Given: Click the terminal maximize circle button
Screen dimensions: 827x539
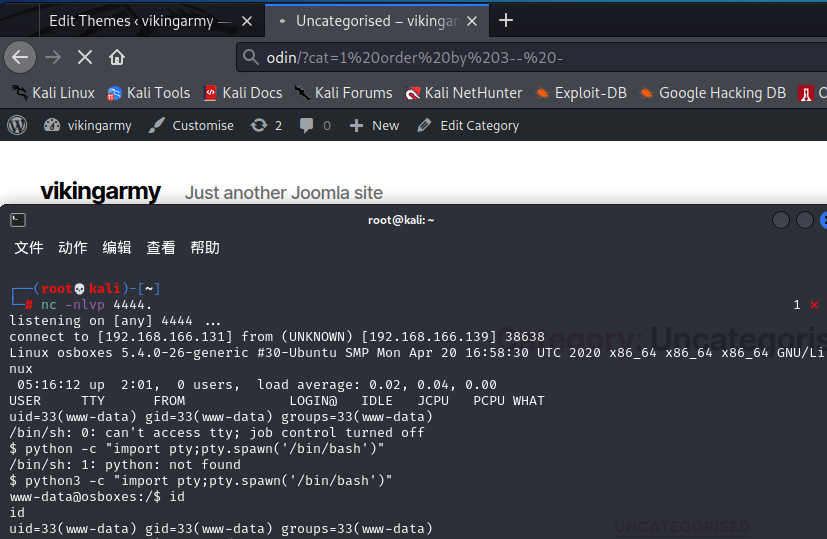Looking at the screenshot, I should tap(804, 220).
